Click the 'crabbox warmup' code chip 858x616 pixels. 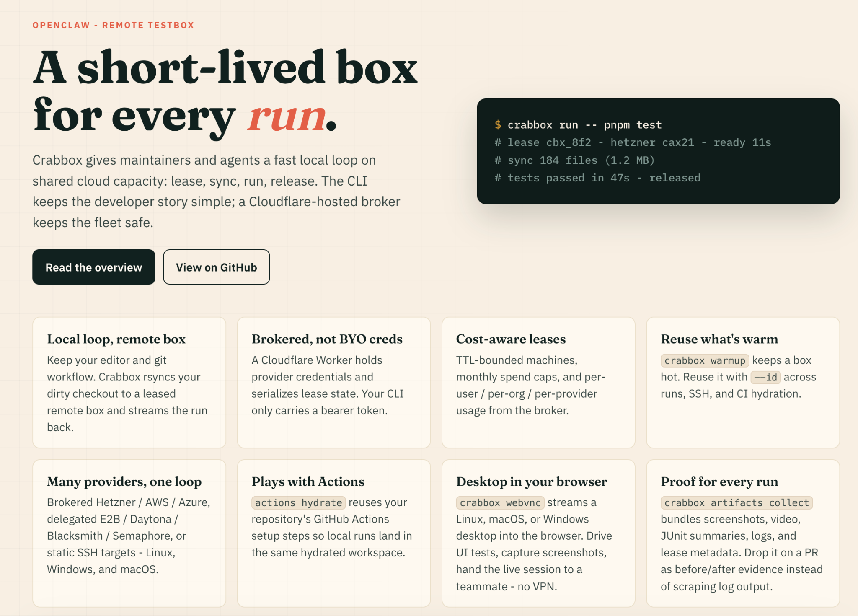point(705,360)
